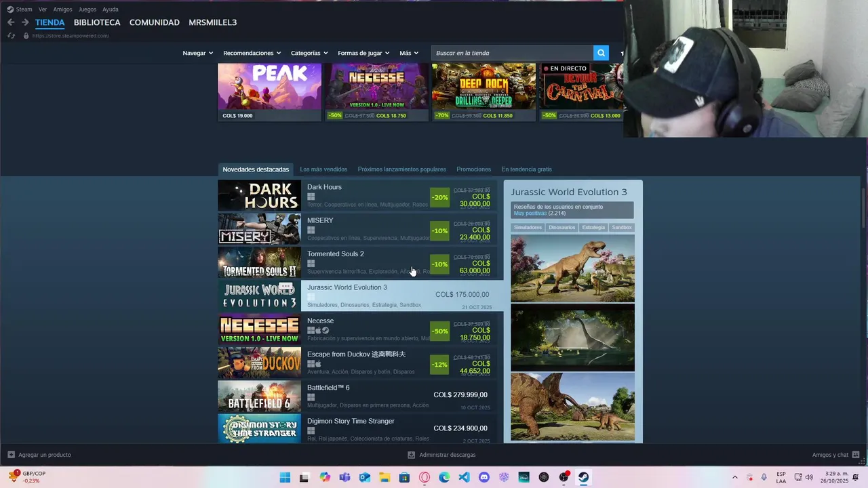
Task: Click the Steam logo menu icon
Action: [x=10, y=9]
